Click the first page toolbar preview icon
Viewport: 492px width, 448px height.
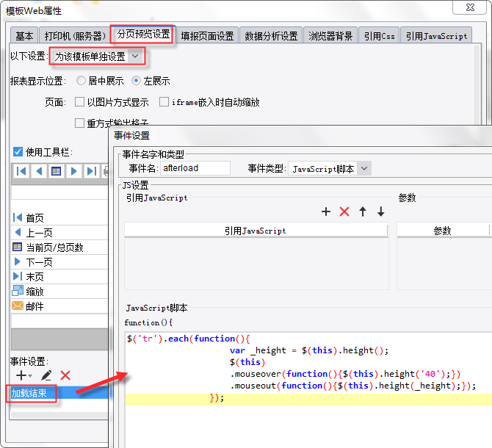coord(21,171)
